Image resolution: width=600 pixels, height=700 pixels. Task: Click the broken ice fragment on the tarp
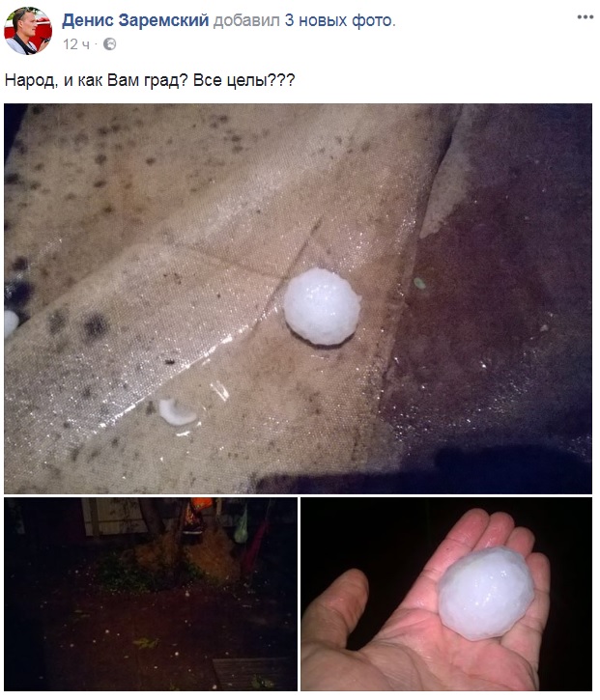click(177, 411)
